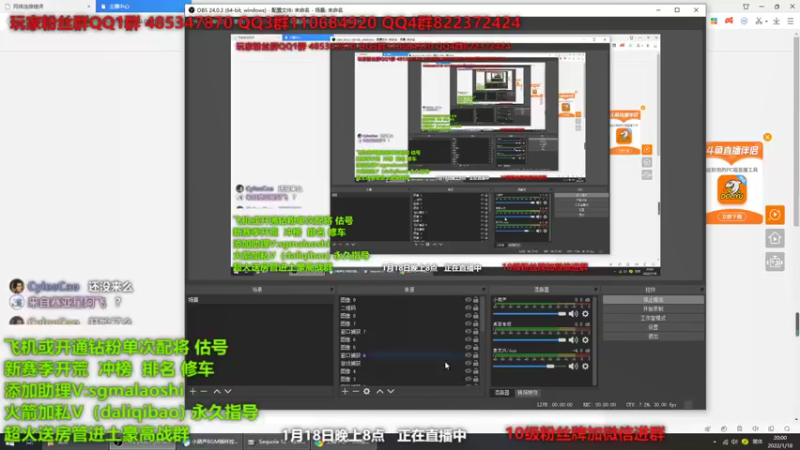The width and height of the screenshot is (800, 450).
Task: Add a new scene with the plus icon
Action: click(x=193, y=391)
